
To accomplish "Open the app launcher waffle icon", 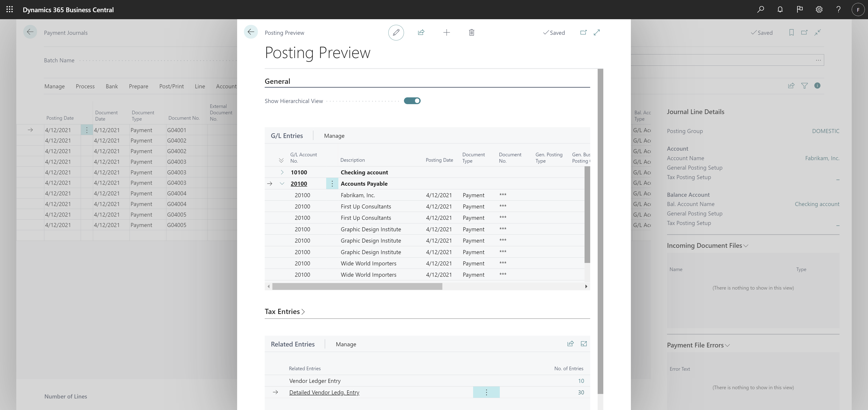I will (9, 9).
